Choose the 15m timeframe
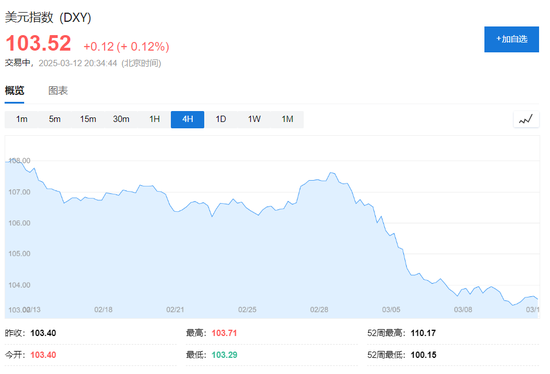The width and height of the screenshot is (550, 374). point(88,119)
